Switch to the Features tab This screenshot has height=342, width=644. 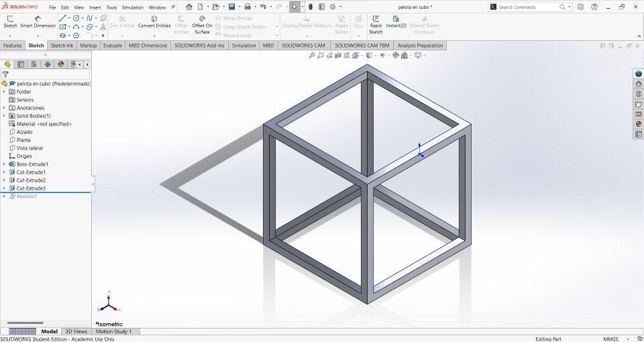coord(12,46)
